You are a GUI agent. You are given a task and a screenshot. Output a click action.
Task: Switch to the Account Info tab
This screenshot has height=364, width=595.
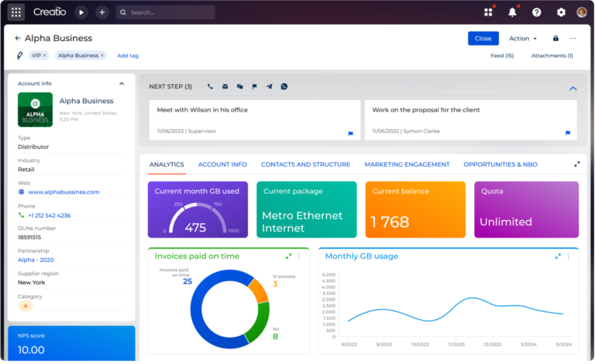pos(222,164)
